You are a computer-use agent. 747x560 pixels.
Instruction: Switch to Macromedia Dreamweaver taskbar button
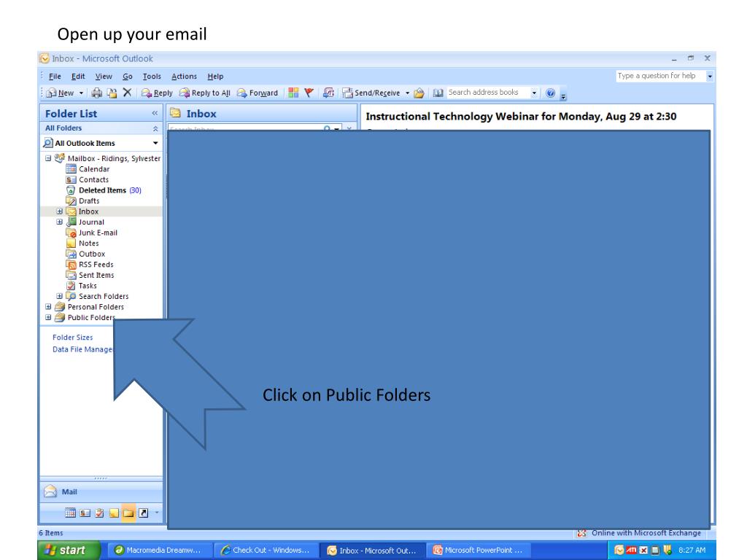click(x=158, y=550)
